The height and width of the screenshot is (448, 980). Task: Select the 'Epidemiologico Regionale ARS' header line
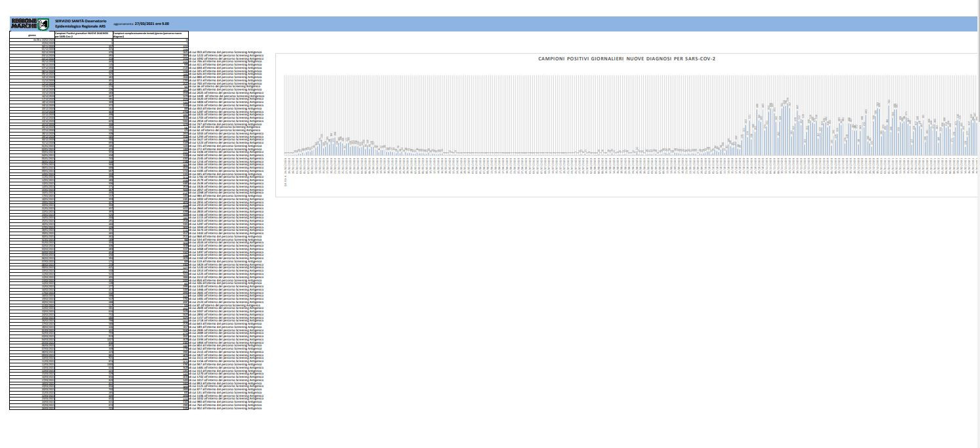80,26
